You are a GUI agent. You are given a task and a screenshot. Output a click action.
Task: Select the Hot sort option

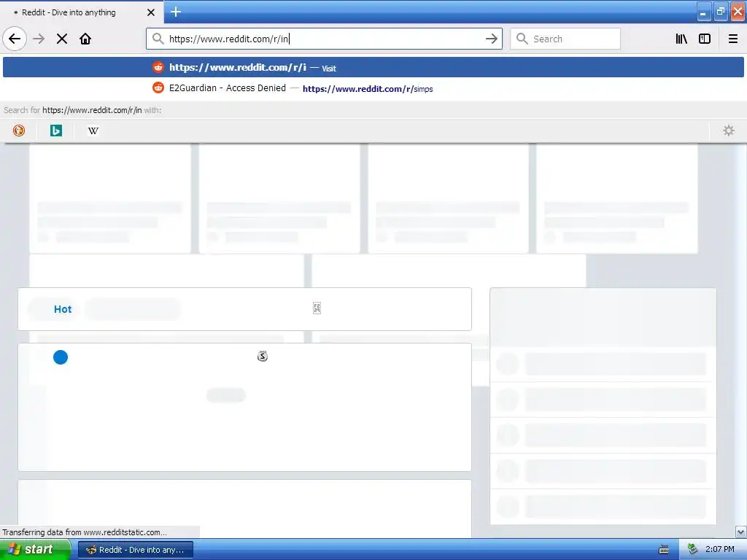[x=63, y=309]
